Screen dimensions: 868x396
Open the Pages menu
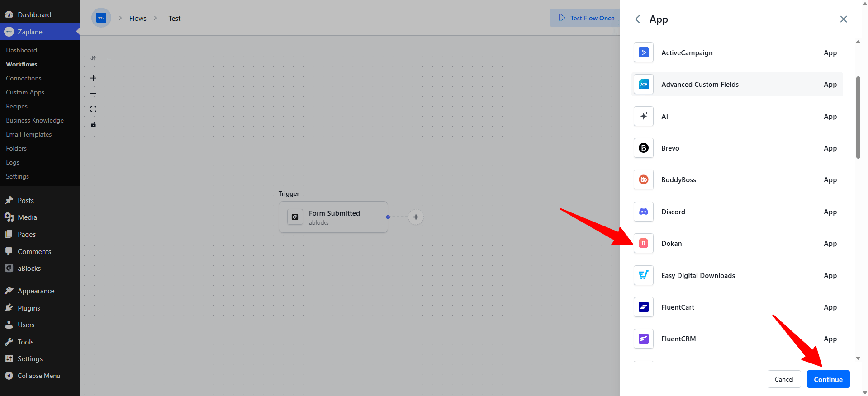point(40,235)
